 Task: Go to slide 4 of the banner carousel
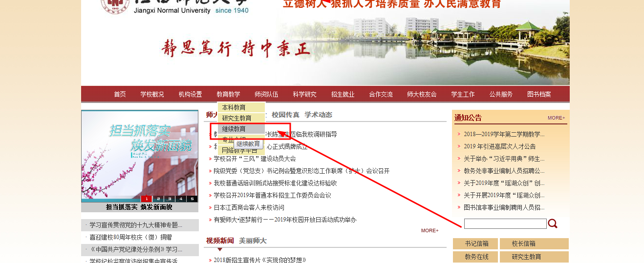tap(180, 199)
